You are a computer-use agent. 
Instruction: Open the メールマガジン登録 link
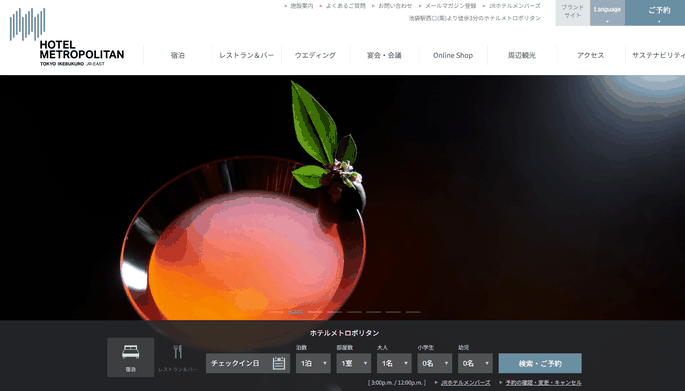click(450, 6)
